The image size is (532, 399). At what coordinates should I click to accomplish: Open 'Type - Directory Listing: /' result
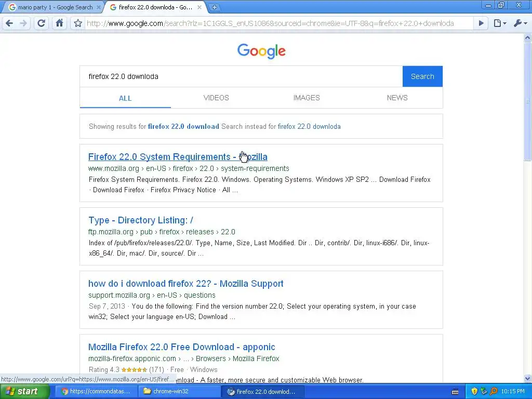click(x=141, y=220)
